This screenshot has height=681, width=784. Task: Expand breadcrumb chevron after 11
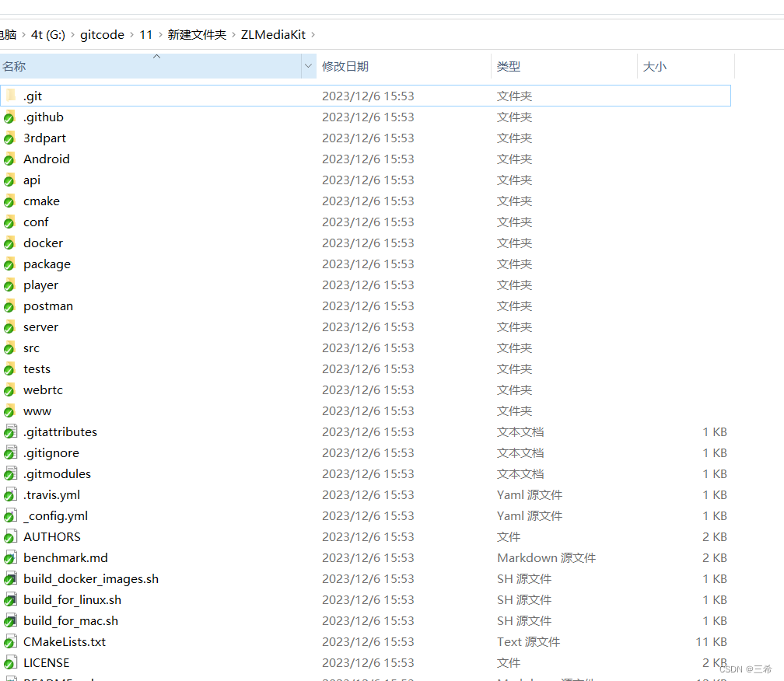tap(160, 34)
